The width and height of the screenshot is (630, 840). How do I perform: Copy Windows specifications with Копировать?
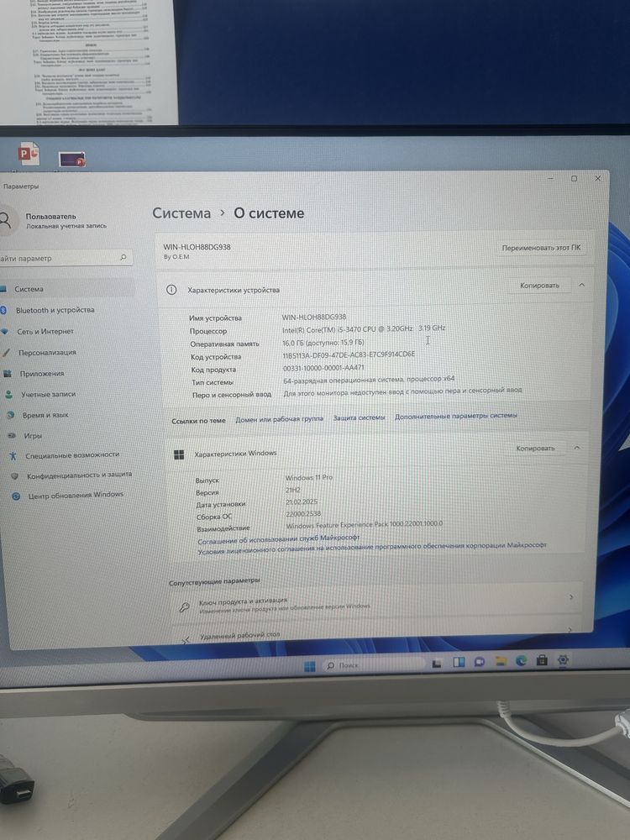(534, 448)
